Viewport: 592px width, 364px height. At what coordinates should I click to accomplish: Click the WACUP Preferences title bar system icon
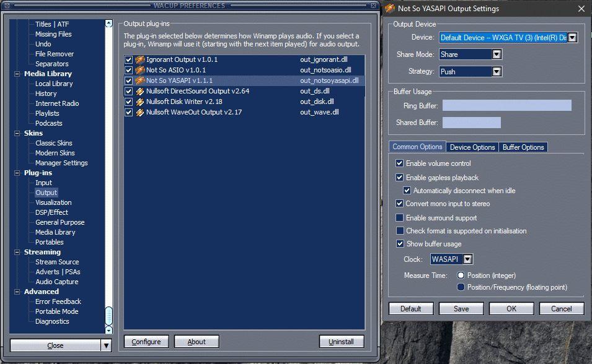click(x=7, y=6)
